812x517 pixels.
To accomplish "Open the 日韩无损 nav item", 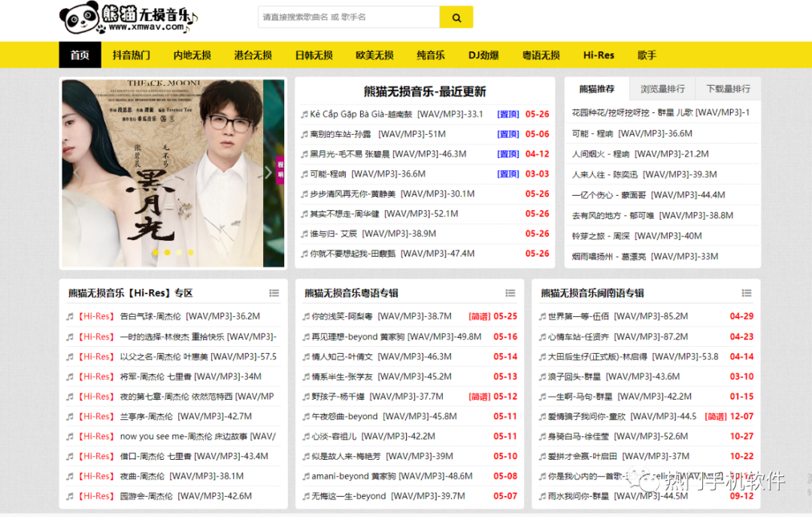I will click(314, 55).
